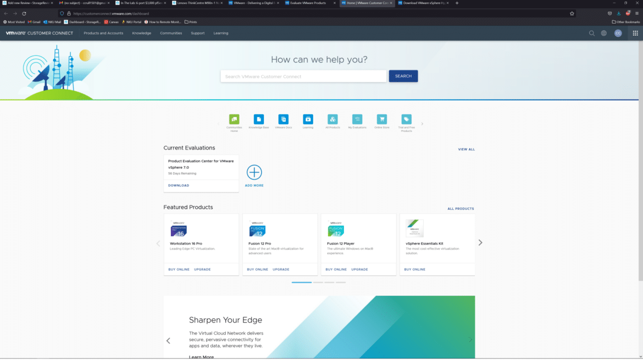Open the Products and Accounts menu
Image resolution: width=643 pixels, height=364 pixels.
[x=103, y=33]
